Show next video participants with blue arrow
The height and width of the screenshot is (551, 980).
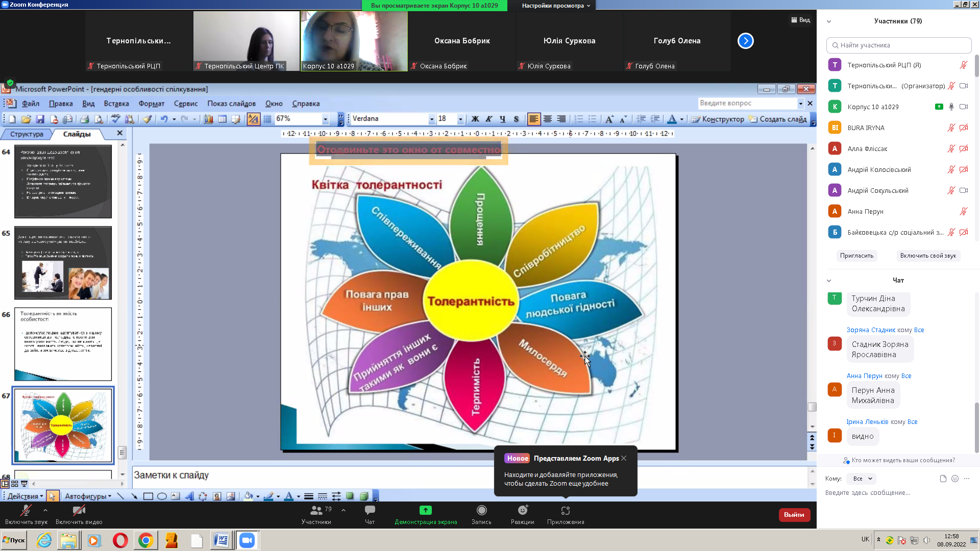point(746,41)
